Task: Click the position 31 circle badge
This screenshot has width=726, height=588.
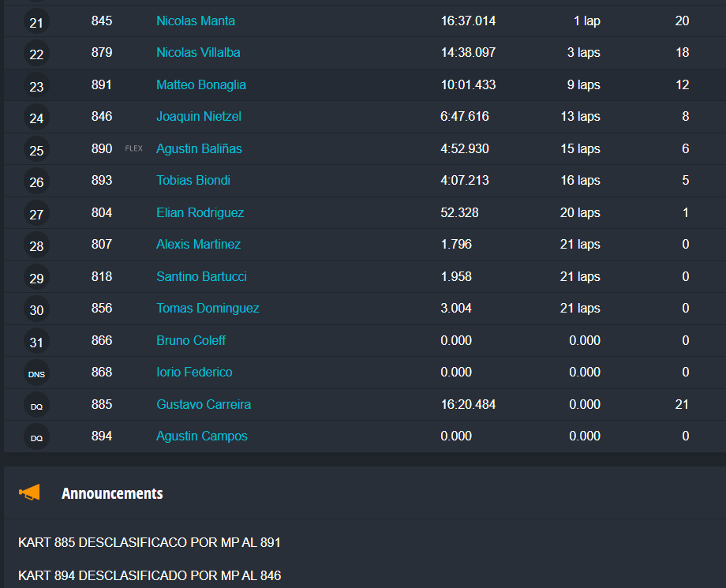Action: [x=36, y=342]
